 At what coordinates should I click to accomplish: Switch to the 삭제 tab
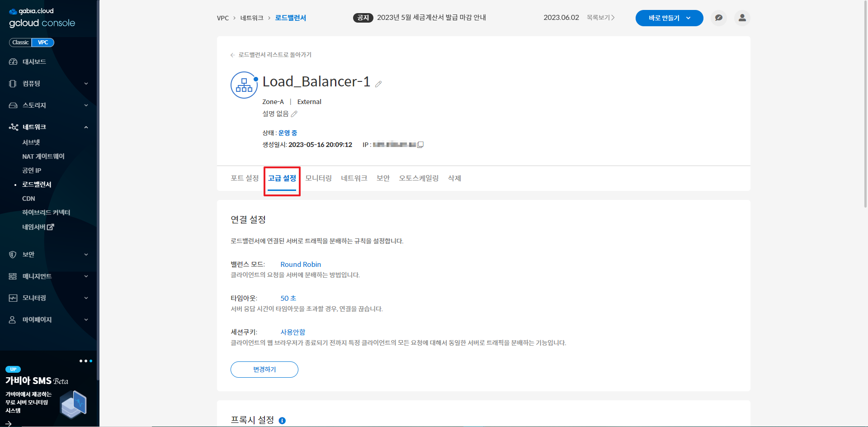pyautogui.click(x=454, y=178)
